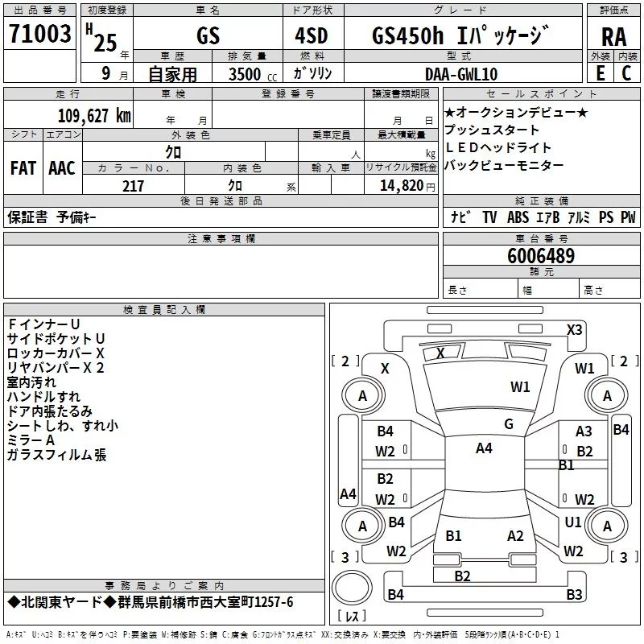Click door type 4SD
Screen dimensions: 644x644
click(x=312, y=35)
